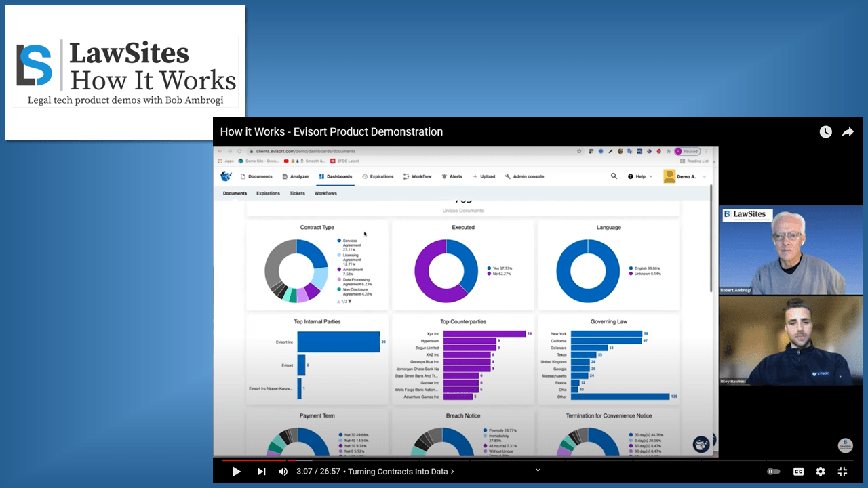
Task: Click the Demo A. user avatar
Action: click(x=669, y=176)
